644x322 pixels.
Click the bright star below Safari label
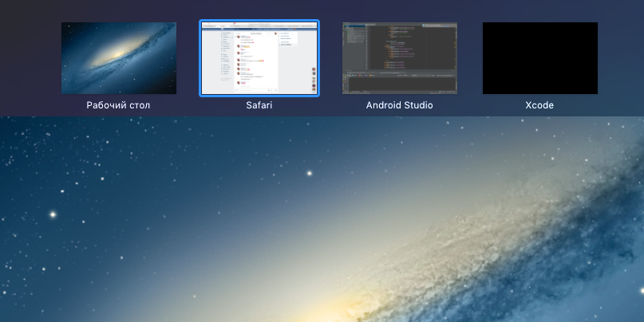pos(309,172)
